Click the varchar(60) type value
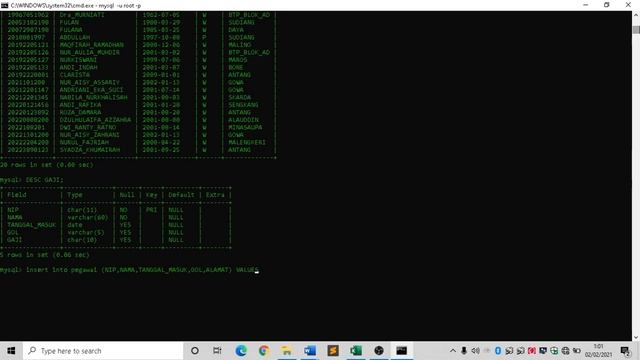Viewport: 640px width, 360px height. coord(88,218)
